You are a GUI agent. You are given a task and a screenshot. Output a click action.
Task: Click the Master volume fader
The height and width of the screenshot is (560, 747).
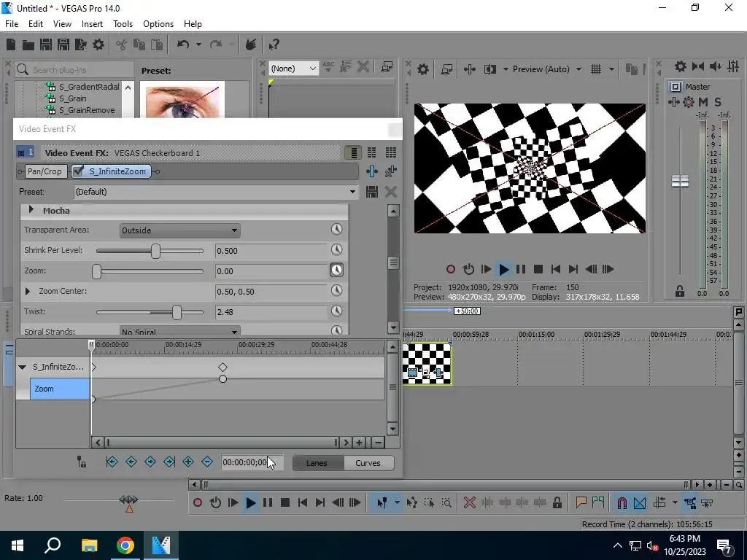[680, 181]
